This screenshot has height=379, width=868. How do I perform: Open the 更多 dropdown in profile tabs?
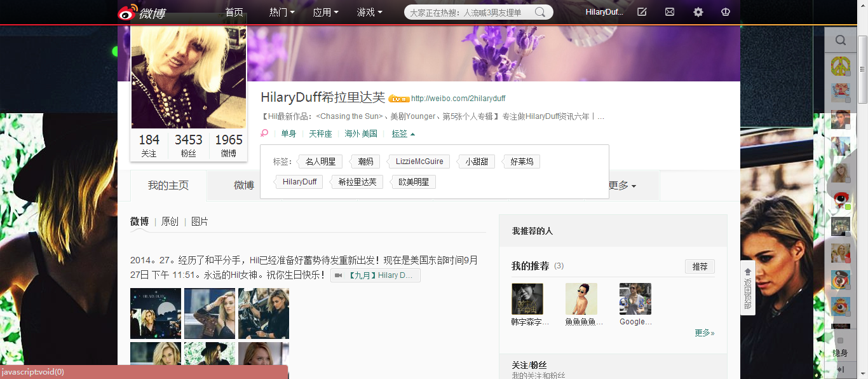point(622,186)
